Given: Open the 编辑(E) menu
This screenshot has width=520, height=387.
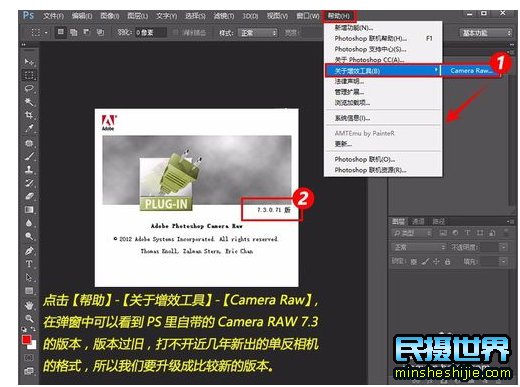Looking at the screenshot, I should click(82, 16).
